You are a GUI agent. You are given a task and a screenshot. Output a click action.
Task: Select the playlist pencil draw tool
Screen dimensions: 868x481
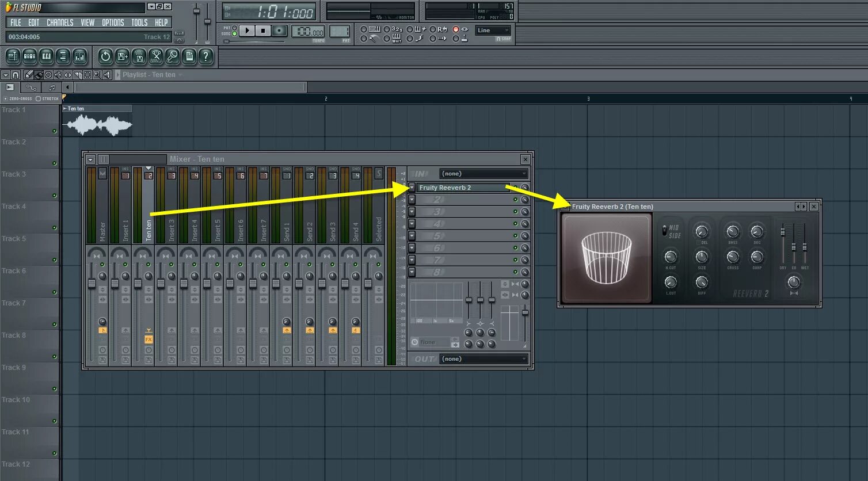coord(29,75)
